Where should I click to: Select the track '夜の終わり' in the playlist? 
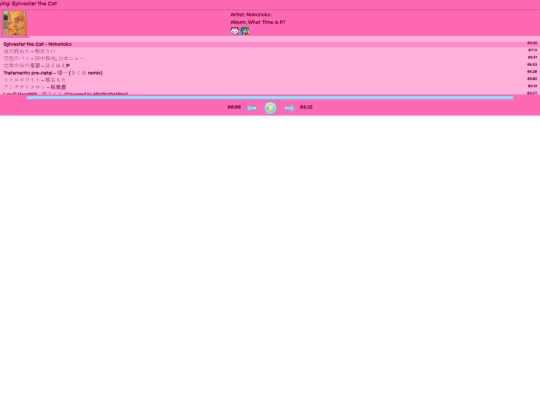(x=270, y=51)
